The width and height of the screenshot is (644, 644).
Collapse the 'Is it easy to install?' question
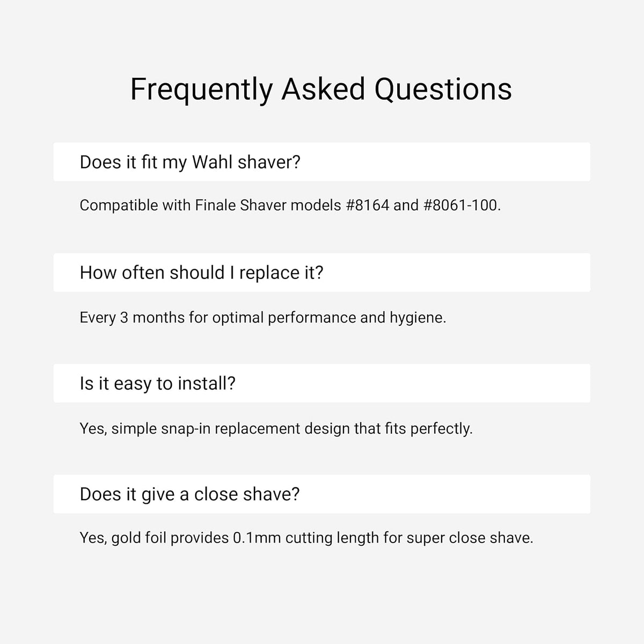click(x=321, y=383)
